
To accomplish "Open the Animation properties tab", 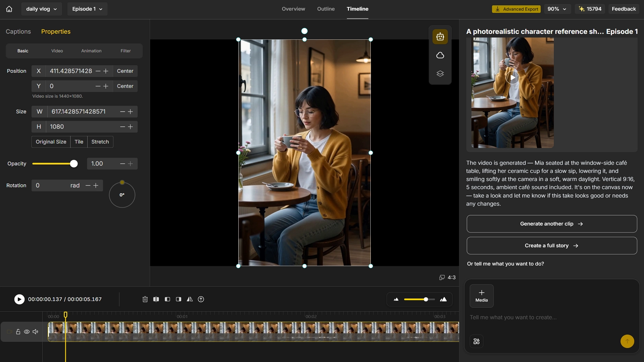I will tap(91, 51).
